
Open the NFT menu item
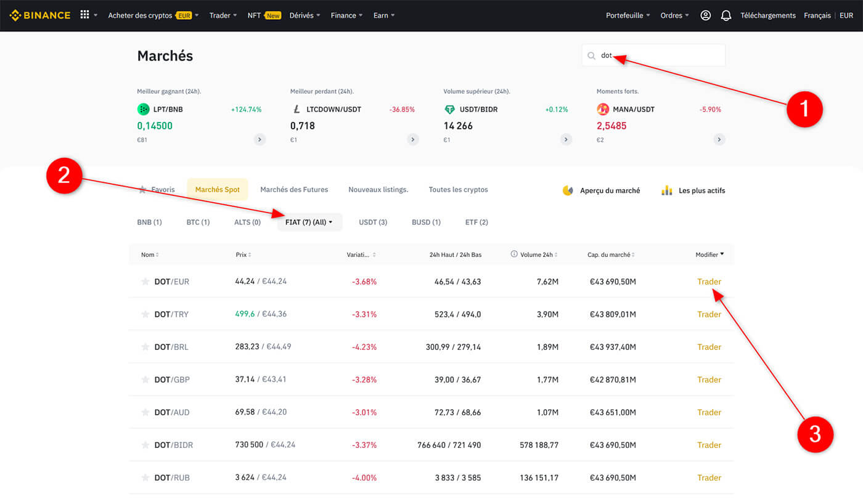click(264, 15)
